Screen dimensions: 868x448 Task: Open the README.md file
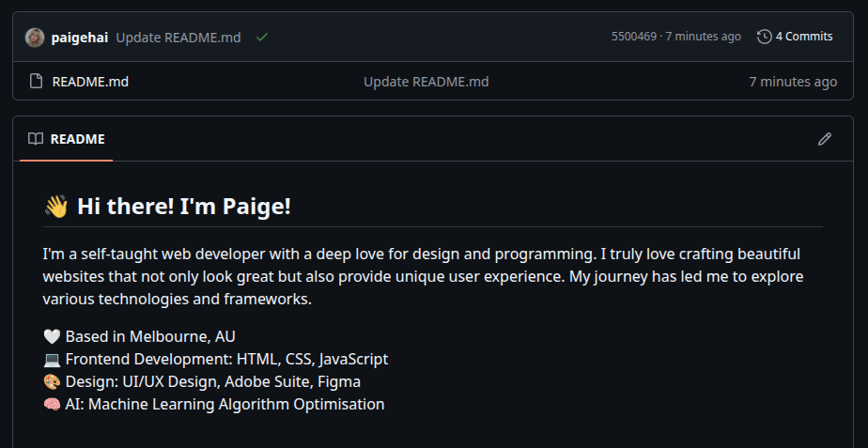[90, 82]
